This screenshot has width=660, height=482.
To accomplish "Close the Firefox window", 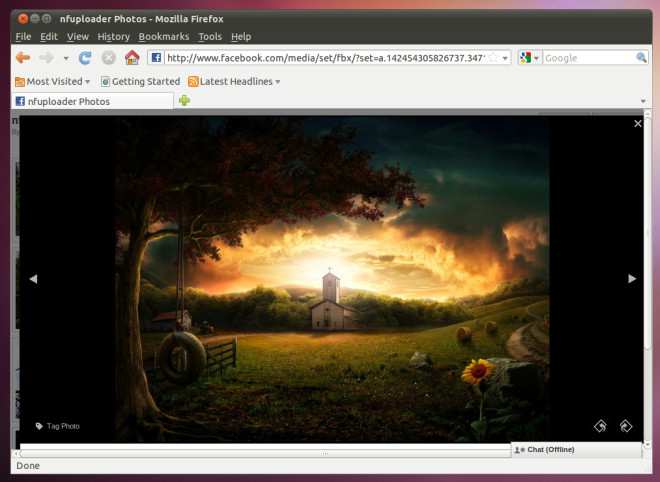I will [23, 19].
